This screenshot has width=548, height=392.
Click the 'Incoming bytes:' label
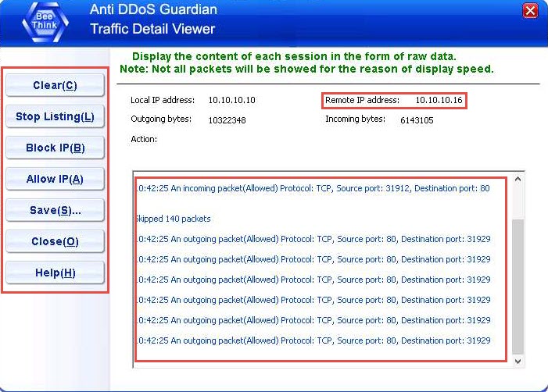[x=355, y=119]
